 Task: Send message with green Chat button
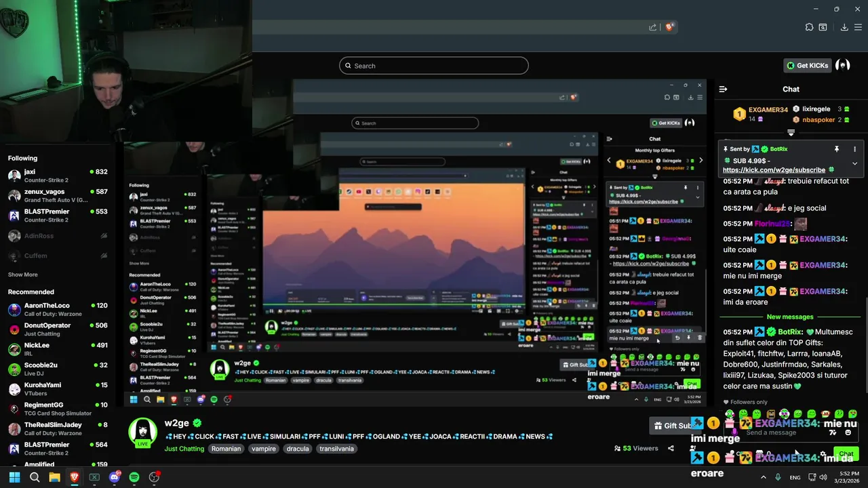click(846, 453)
